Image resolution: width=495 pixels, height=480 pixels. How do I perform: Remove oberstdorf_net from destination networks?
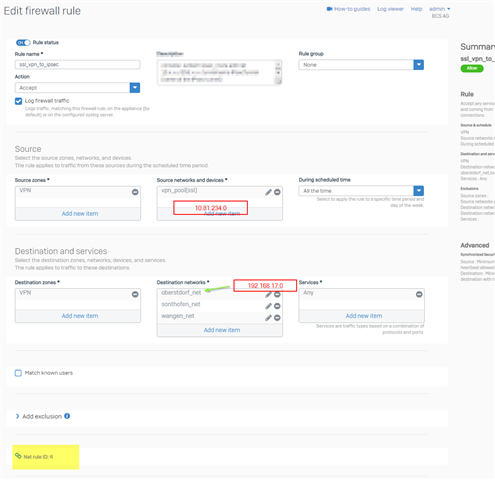coord(277,295)
